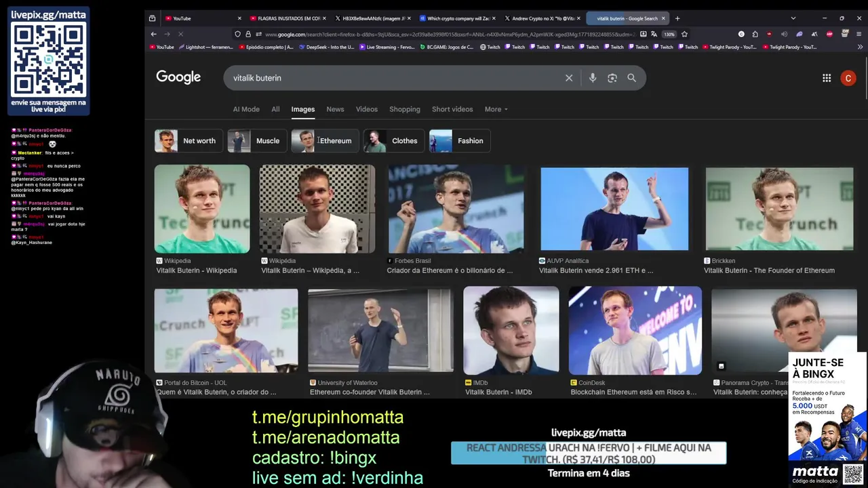
Task: Open the Brickken image thumbnail
Action: (x=780, y=209)
